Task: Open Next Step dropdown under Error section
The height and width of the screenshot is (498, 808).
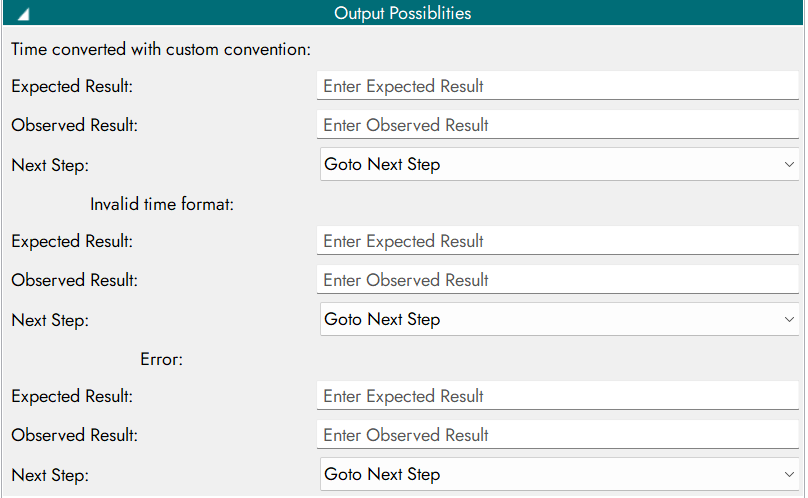Action: [x=558, y=474]
